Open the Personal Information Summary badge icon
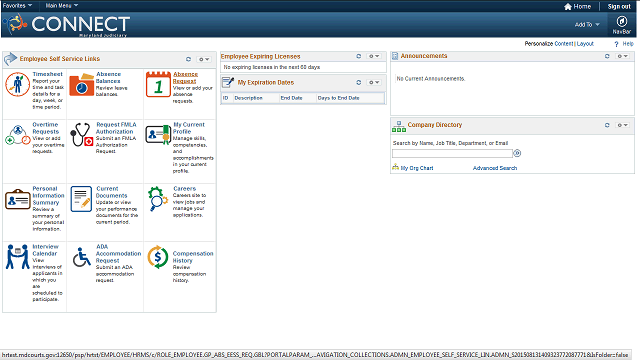The height and width of the screenshot is (360, 640). click(18, 199)
